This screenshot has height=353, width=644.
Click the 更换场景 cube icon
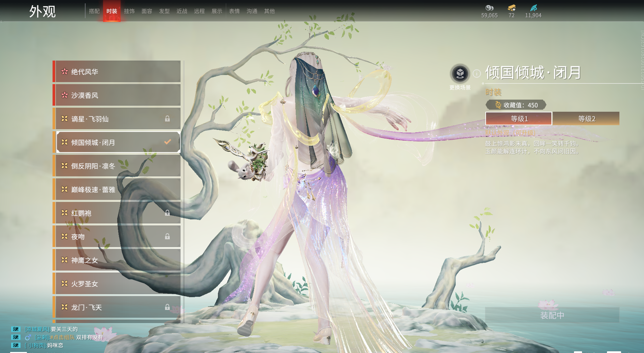pyautogui.click(x=460, y=73)
